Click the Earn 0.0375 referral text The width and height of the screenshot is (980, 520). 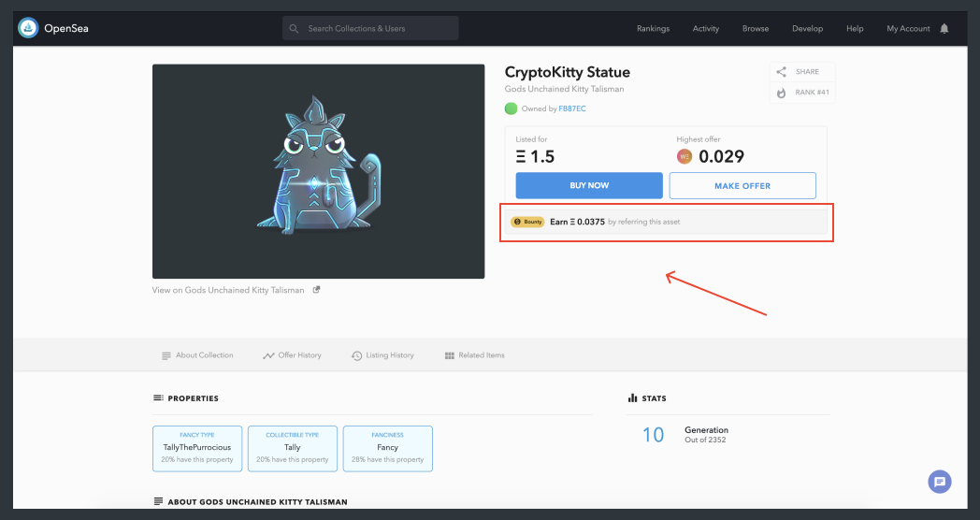point(615,222)
